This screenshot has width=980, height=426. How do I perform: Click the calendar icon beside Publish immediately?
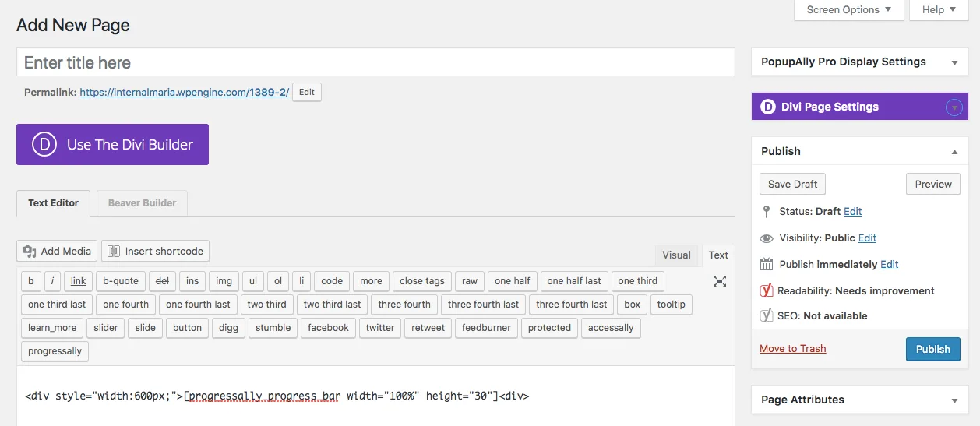pos(767,264)
